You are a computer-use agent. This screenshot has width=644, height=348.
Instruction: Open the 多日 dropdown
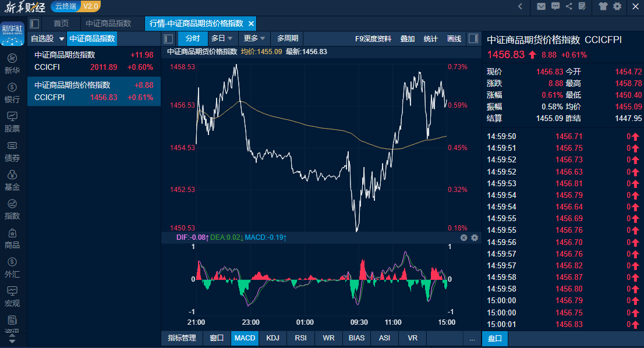pos(222,38)
